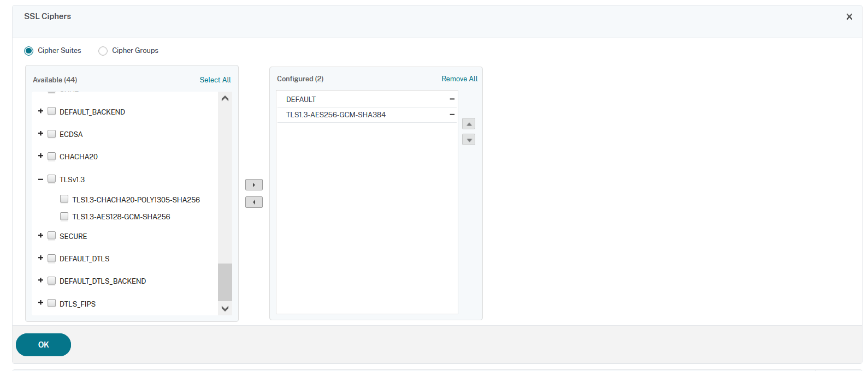Move configured cipher up in order

469,124
